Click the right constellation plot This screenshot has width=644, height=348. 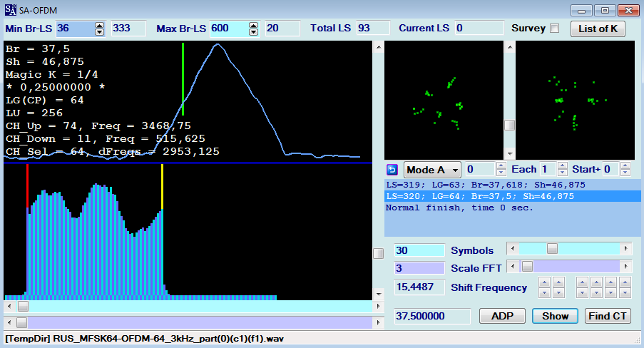coord(575,101)
